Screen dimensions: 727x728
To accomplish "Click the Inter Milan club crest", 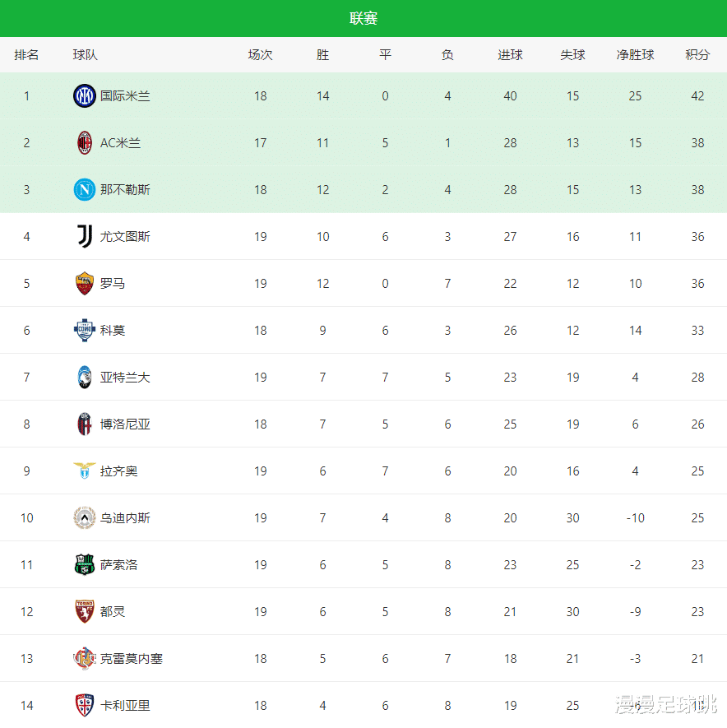I will click(84, 96).
